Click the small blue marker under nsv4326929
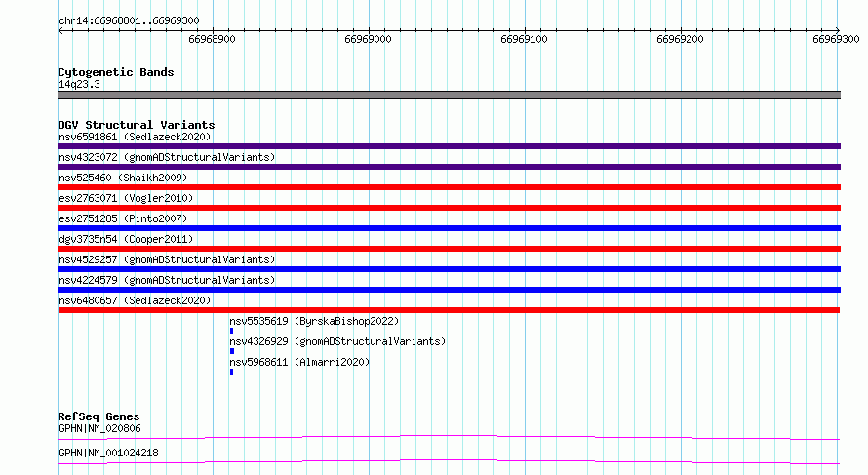This screenshot has width=868, height=475. click(x=232, y=351)
